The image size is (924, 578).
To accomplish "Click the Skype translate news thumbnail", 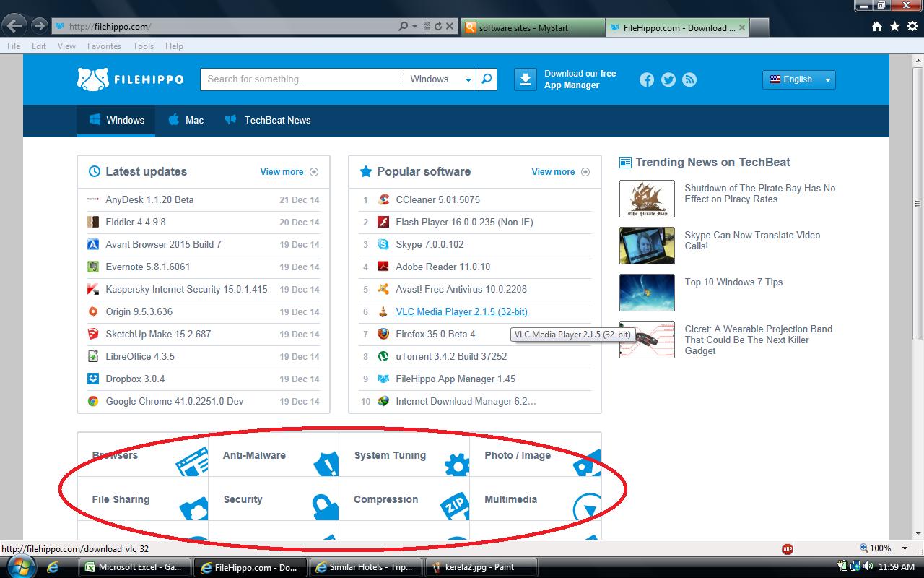I will (x=647, y=246).
